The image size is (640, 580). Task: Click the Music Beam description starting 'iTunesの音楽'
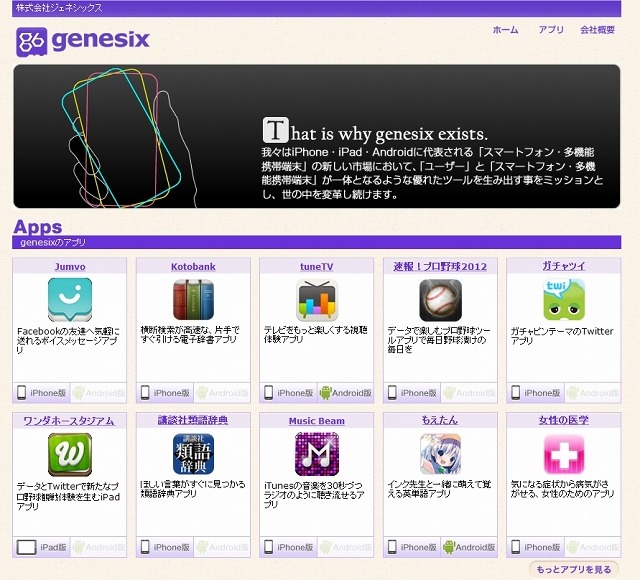[x=314, y=495]
